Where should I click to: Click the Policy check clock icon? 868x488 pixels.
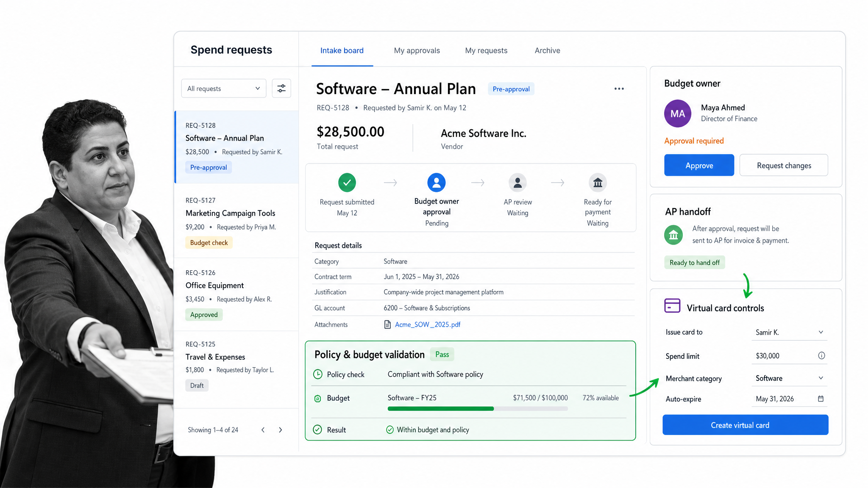317,374
